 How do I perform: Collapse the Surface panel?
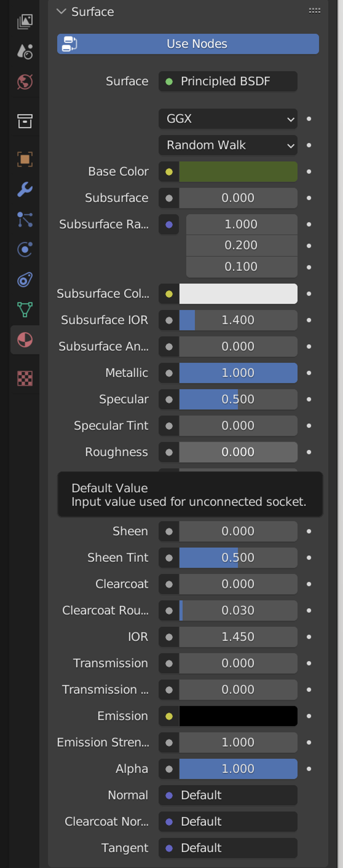61,12
